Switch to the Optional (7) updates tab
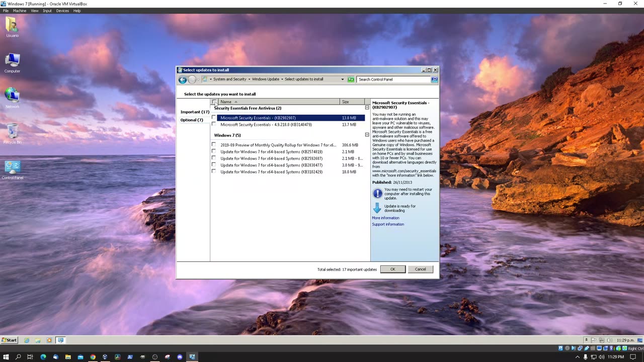644x362 pixels. (192, 120)
